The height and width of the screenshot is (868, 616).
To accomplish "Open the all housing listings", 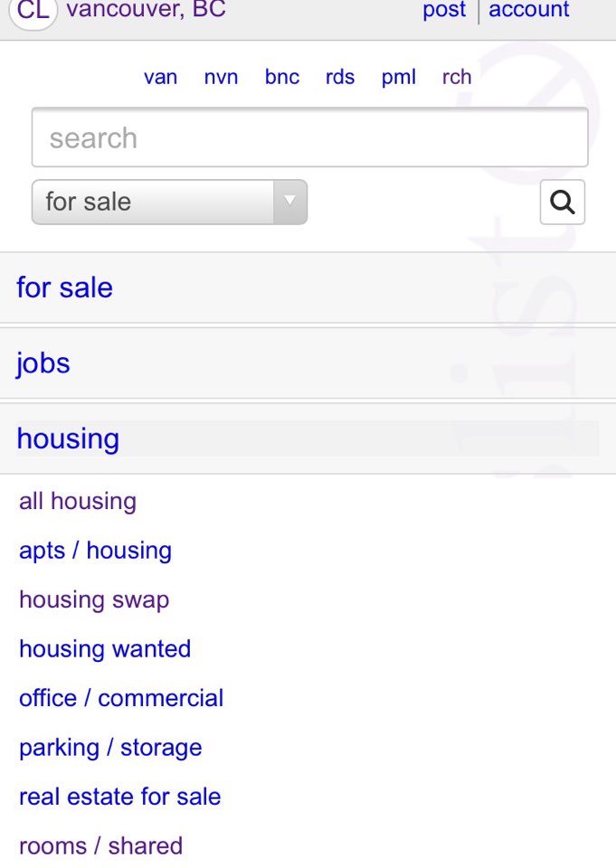I will (x=78, y=501).
